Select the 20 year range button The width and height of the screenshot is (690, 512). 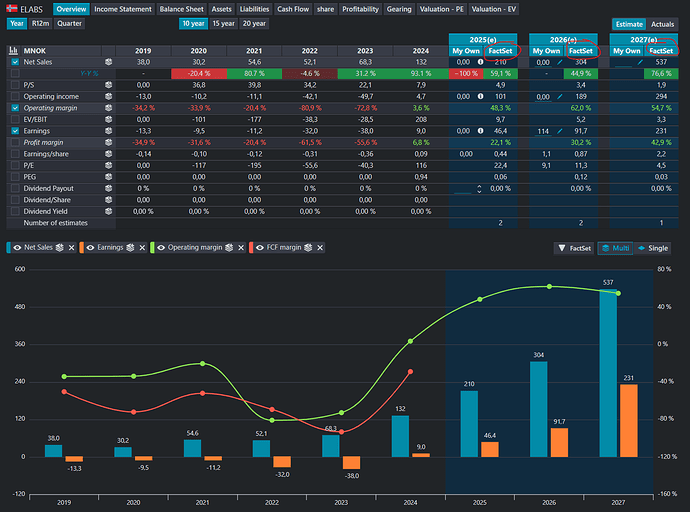click(254, 23)
